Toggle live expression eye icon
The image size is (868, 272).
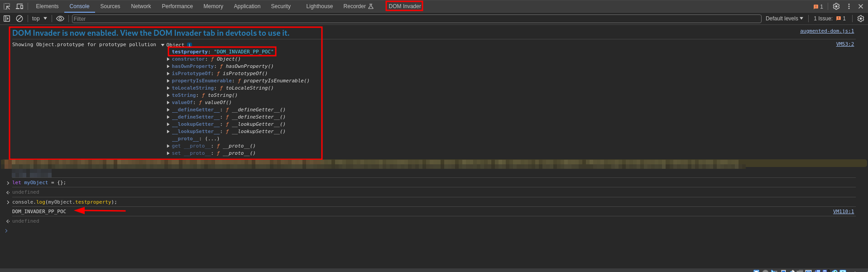[60, 19]
